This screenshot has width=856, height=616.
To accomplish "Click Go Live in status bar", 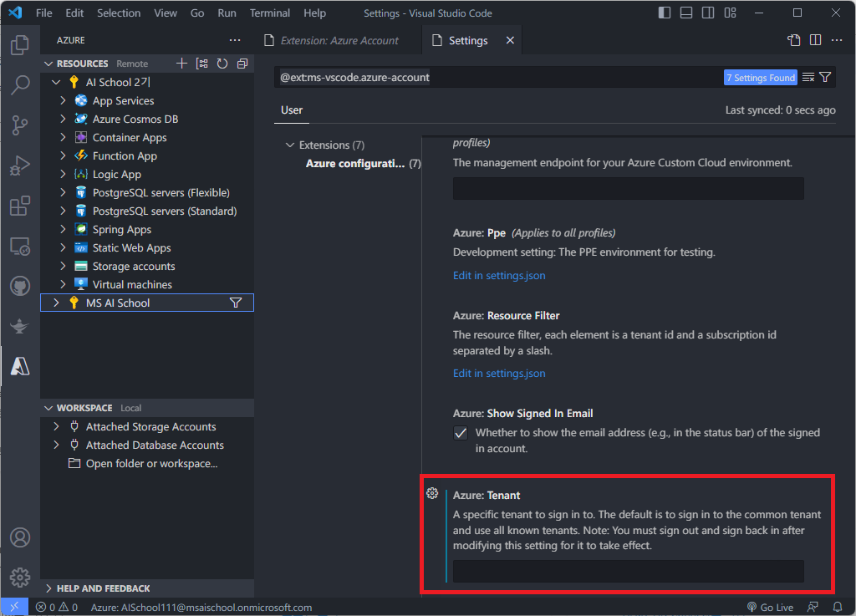I will 770,607.
